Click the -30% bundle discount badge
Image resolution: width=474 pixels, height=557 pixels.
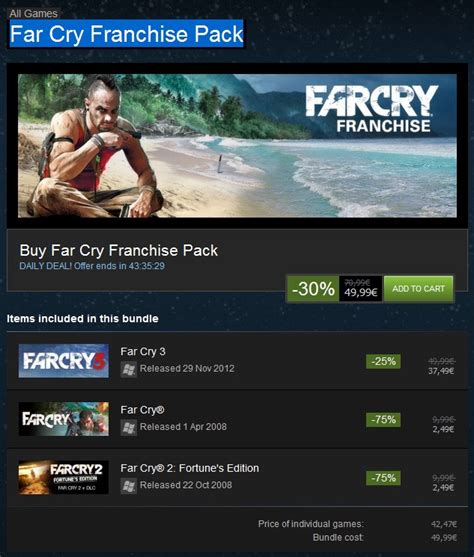pos(313,288)
